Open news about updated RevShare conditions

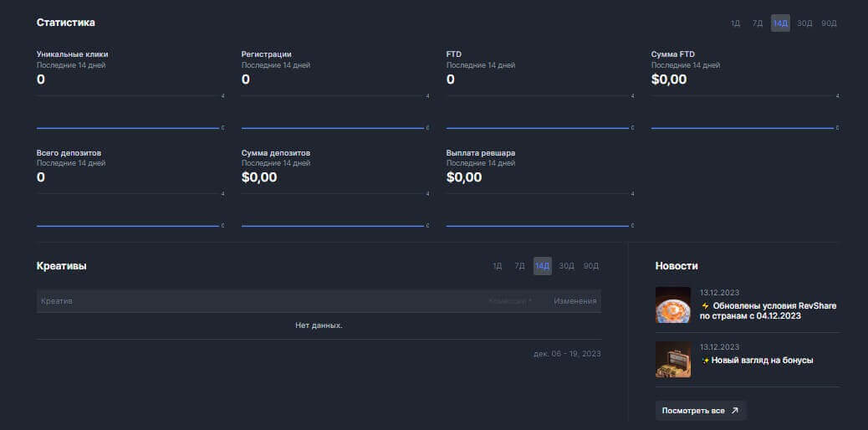tap(769, 310)
